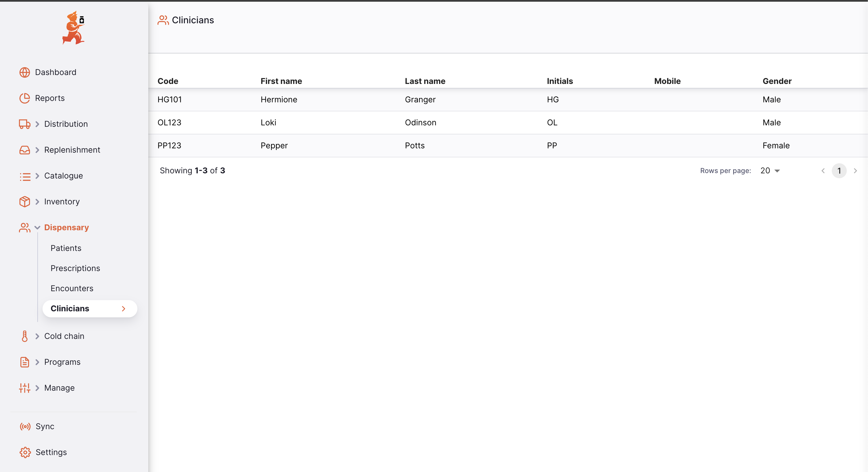Viewport: 868px width, 472px height.
Task: Click the last name Potts
Action: 415,146
